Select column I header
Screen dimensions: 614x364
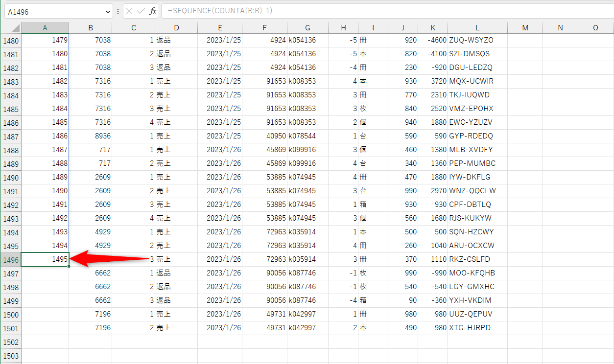(373, 28)
